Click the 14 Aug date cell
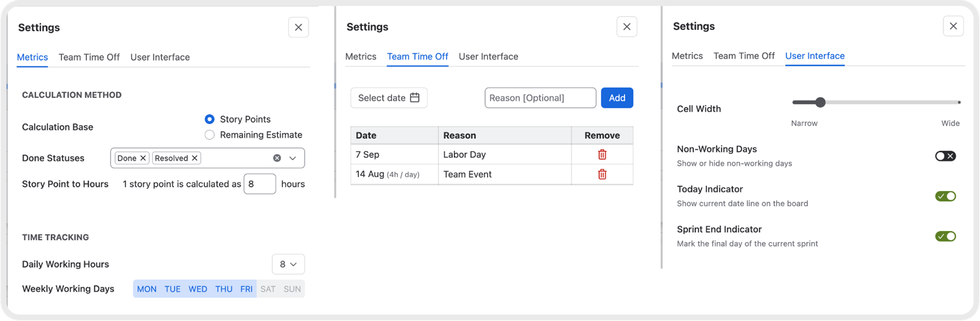This screenshot has height=321, width=980. click(395, 174)
